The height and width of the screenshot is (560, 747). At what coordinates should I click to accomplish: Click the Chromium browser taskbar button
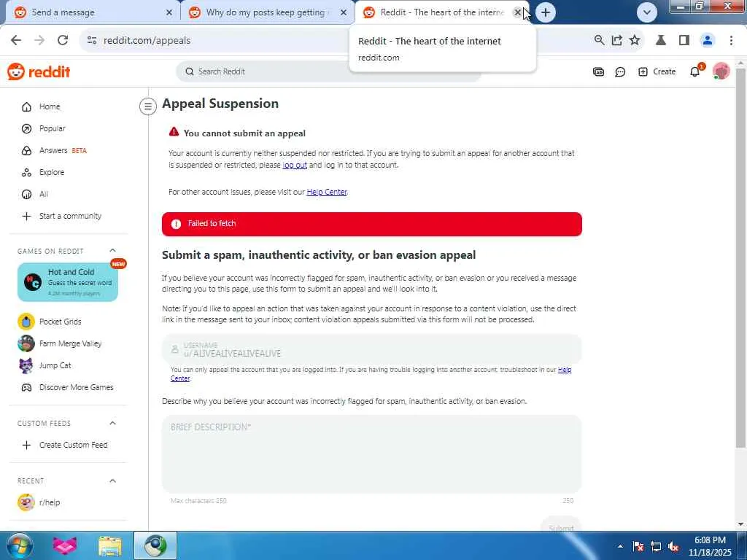click(155, 546)
